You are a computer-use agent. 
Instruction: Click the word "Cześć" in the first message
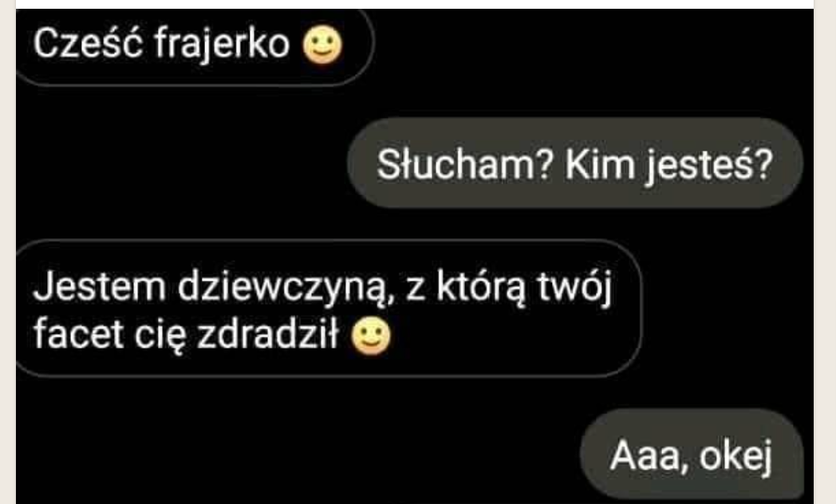coord(88,42)
